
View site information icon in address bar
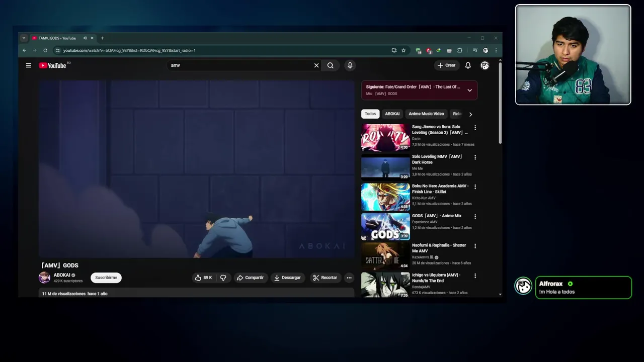point(57,50)
